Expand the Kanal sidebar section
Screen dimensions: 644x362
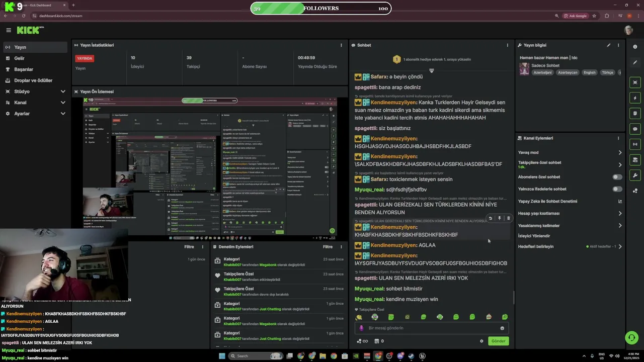click(63, 103)
